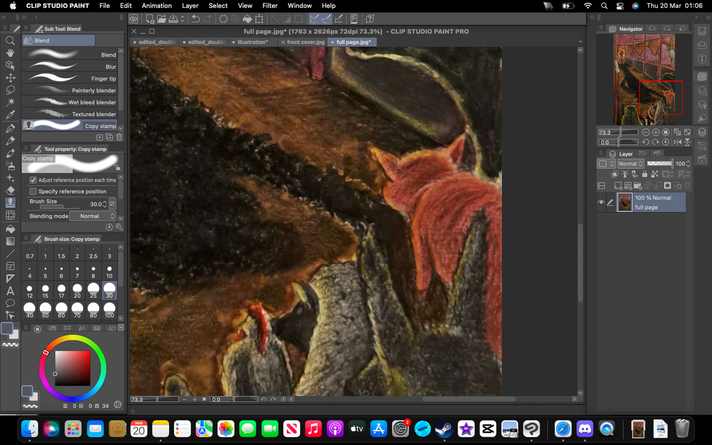Click the Fill paint bucket command icon

(x=247, y=19)
